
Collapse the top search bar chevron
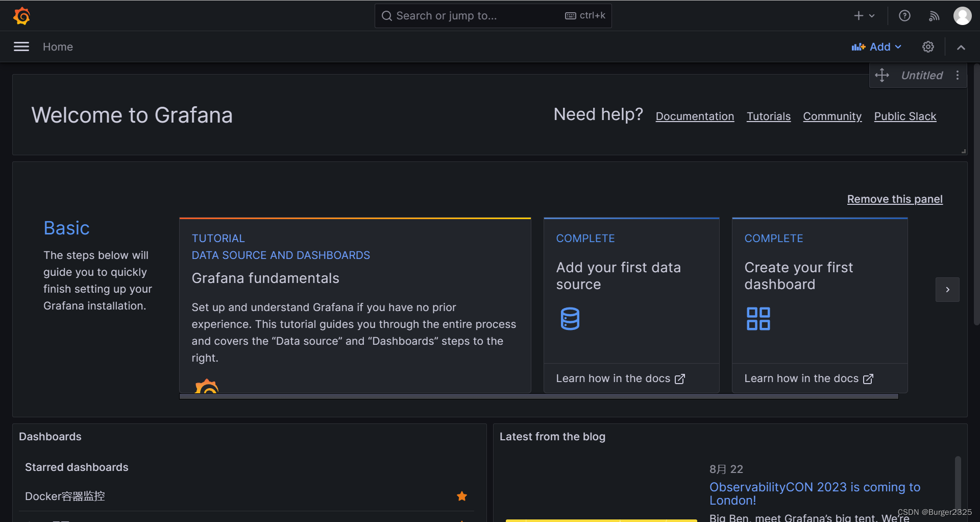(961, 47)
